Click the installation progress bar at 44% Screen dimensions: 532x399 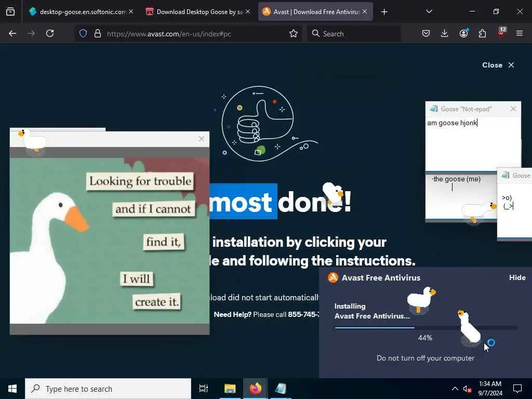(x=426, y=328)
